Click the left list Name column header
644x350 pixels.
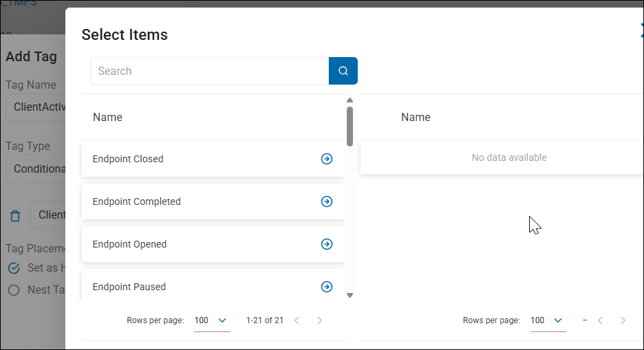pyautogui.click(x=108, y=117)
